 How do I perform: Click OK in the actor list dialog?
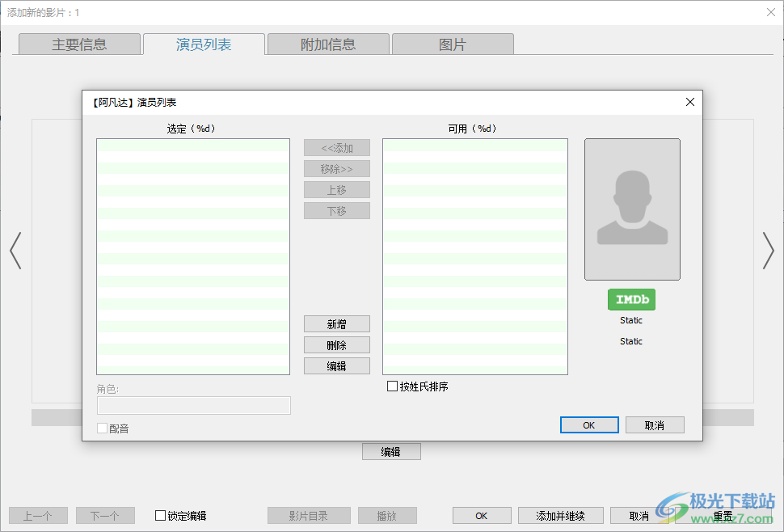[588, 424]
